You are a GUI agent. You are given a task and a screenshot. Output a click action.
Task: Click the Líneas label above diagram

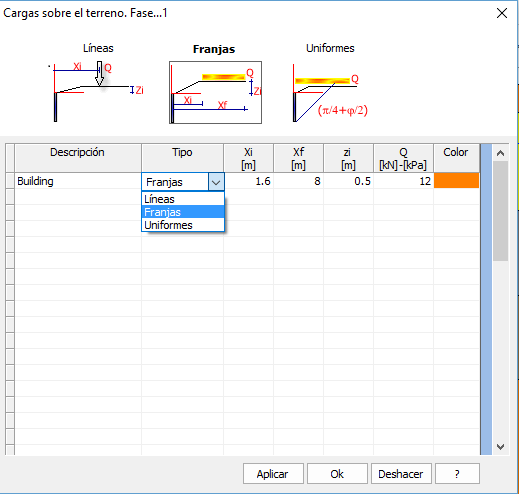coord(98,48)
